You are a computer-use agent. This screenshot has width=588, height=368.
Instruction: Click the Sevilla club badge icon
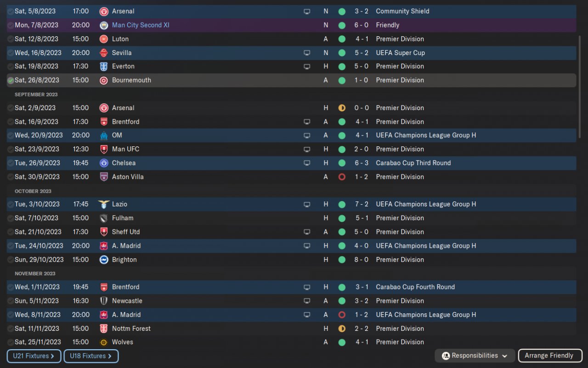[x=104, y=53]
